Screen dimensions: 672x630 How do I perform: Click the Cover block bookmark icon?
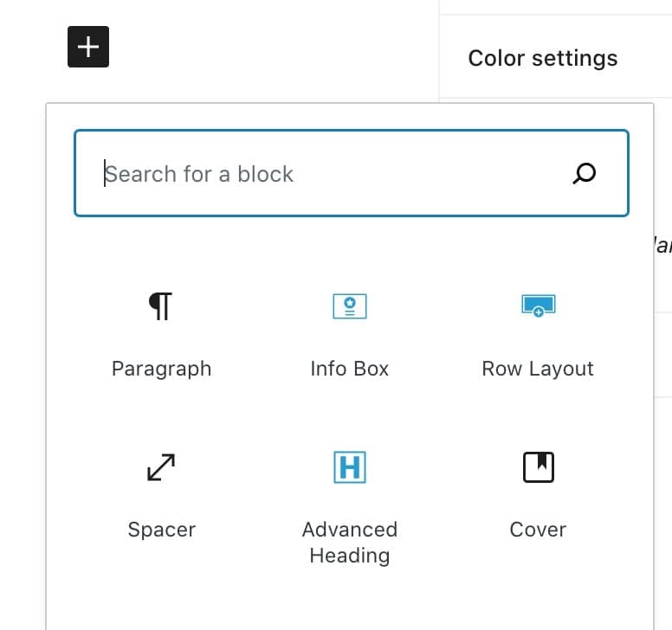(539, 467)
